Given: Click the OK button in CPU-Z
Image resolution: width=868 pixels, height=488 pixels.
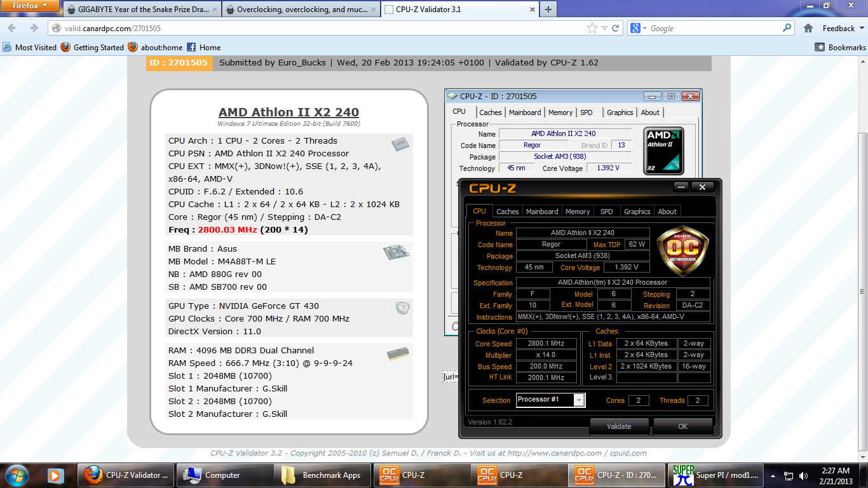Looking at the screenshot, I should point(682,426).
